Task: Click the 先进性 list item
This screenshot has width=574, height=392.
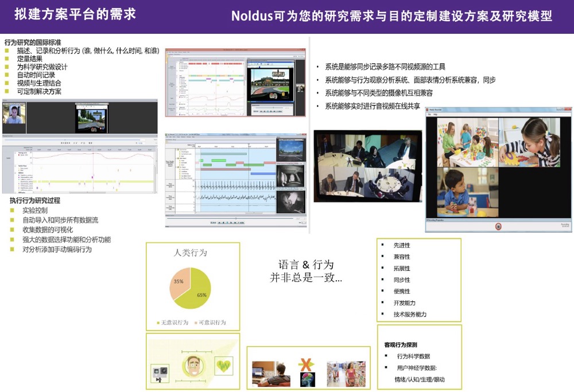Action: point(402,245)
